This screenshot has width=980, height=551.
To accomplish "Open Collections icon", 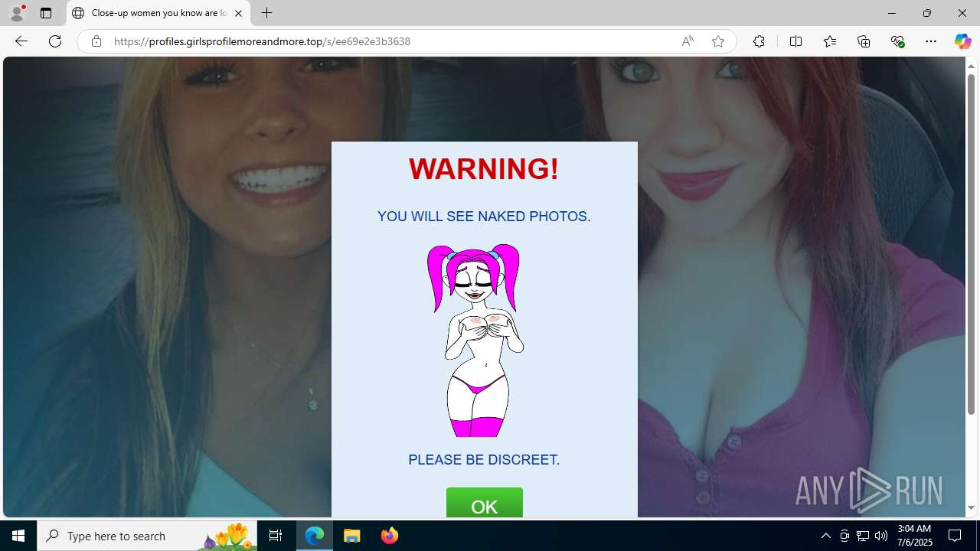I will [864, 41].
